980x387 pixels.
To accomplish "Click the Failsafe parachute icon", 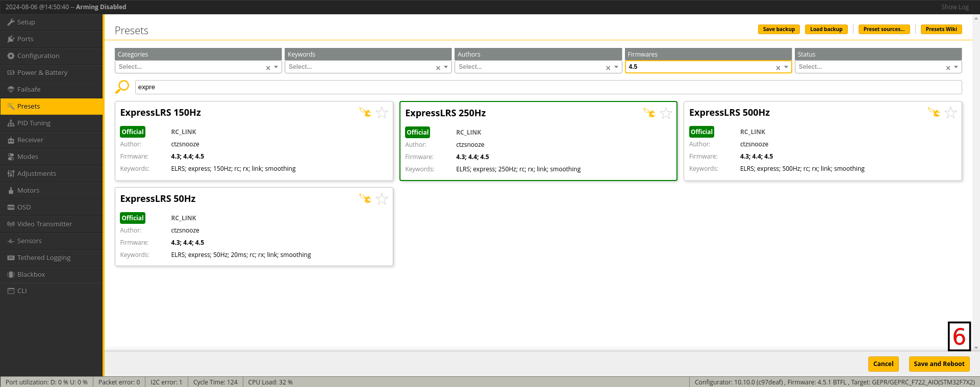I will click(11, 89).
